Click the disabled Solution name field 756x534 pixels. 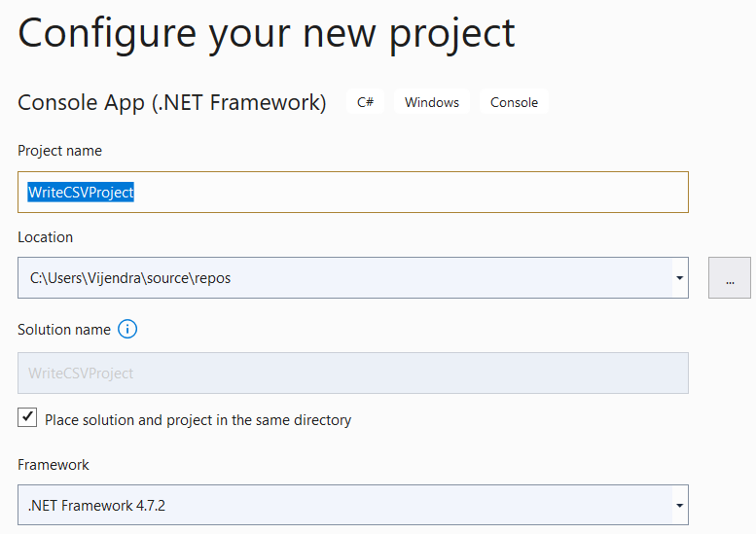353,374
